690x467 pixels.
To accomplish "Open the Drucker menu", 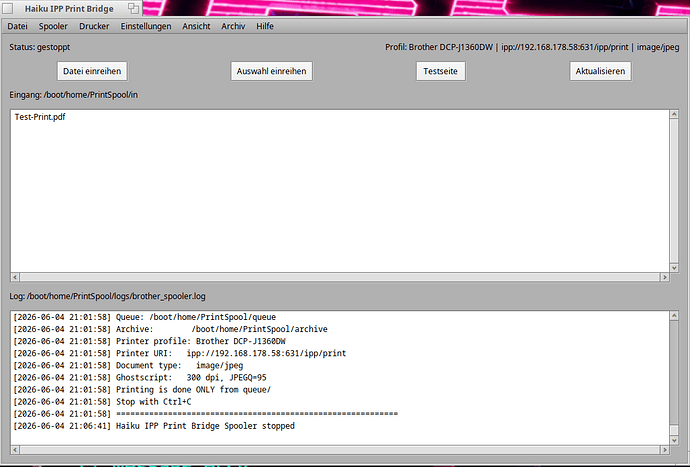I will click(94, 26).
